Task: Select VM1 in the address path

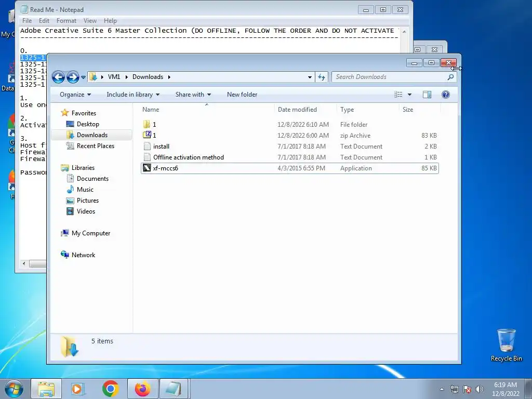Action: pyautogui.click(x=114, y=77)
